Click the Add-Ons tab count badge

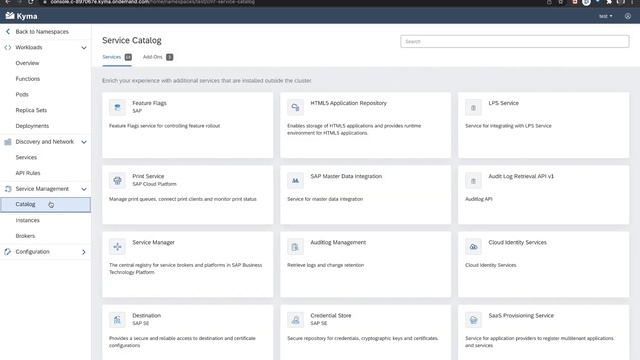point(169,57)
